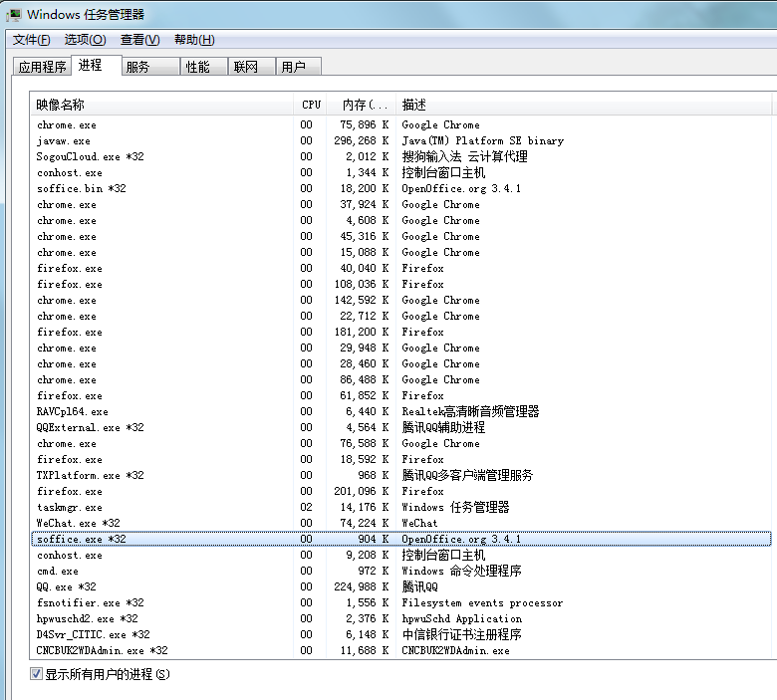Open the 用户 tab

[298, 67]
